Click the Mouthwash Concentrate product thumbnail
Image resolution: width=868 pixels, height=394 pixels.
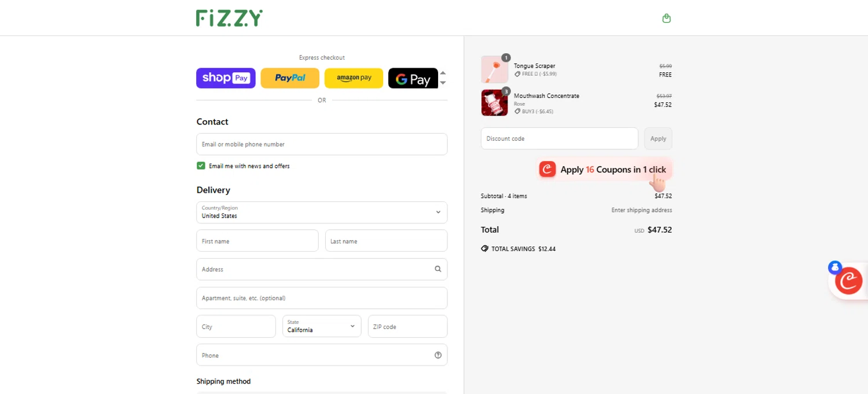coord(495,102)
